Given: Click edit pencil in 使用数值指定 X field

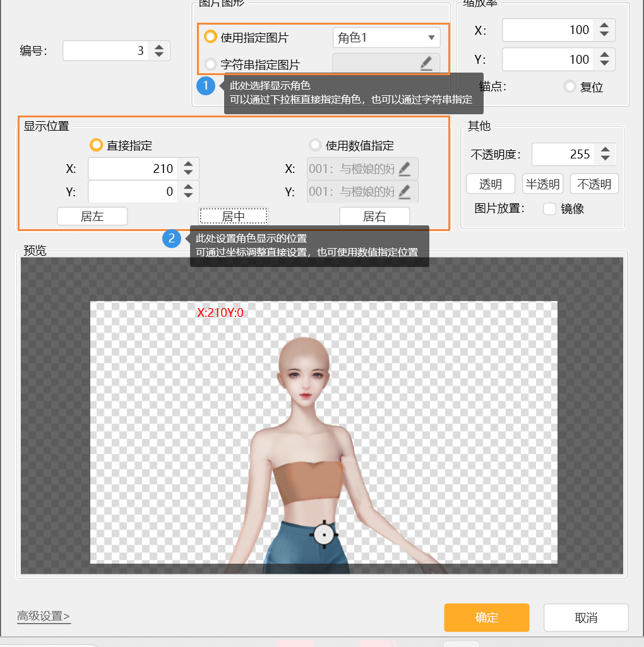Looking at the screenshot, I should [x=405, y=169].
